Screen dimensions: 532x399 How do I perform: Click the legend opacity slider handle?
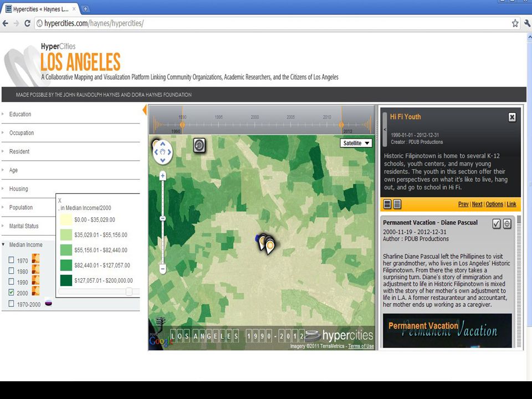tap(129, 291)
